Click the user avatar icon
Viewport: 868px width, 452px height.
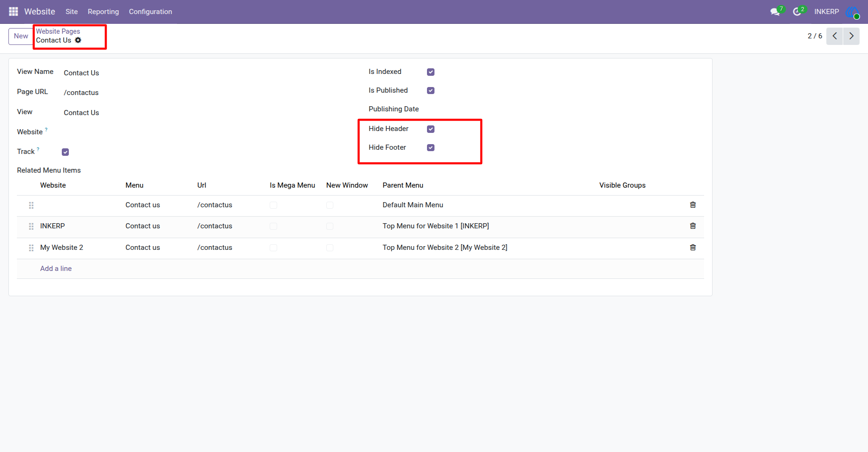853,12
